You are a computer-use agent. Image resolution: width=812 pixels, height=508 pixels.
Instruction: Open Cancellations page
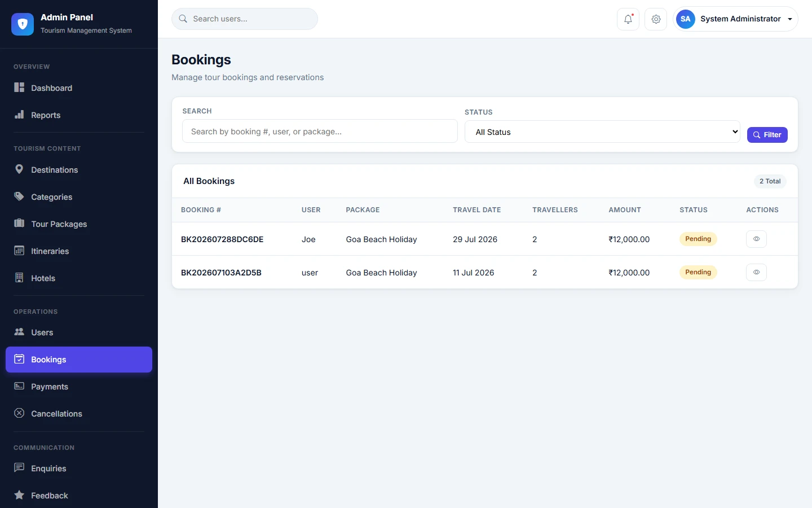coord(79,414)
